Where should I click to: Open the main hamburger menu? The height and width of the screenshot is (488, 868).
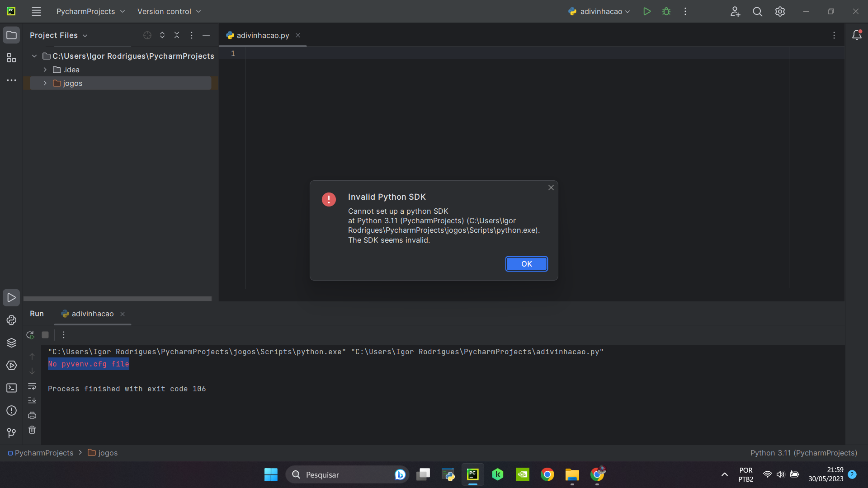point(36,11)
